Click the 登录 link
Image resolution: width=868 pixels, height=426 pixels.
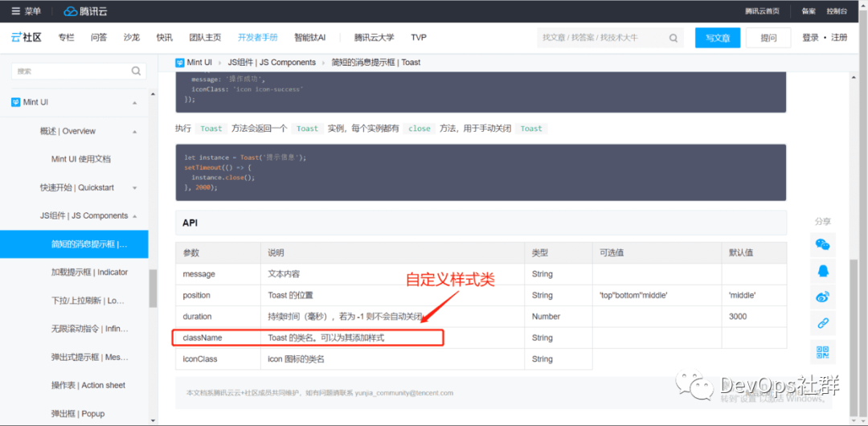(x=810, y=38)
